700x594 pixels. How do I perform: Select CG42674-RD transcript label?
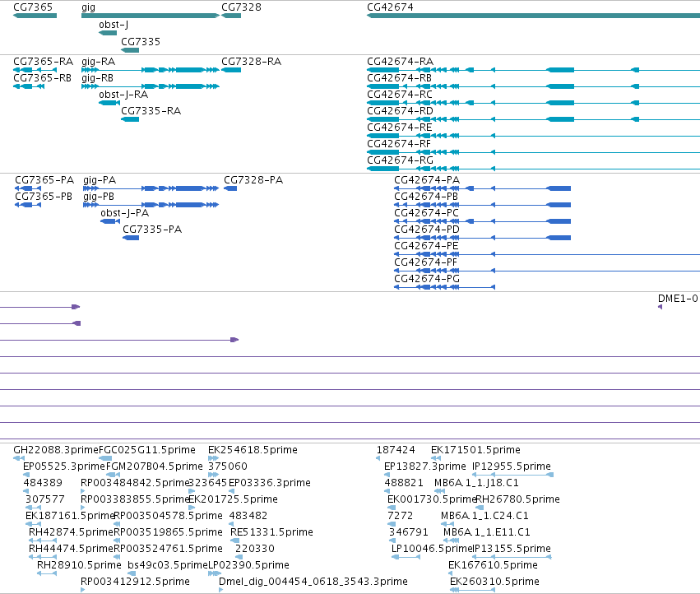click(x=400, y=111)
